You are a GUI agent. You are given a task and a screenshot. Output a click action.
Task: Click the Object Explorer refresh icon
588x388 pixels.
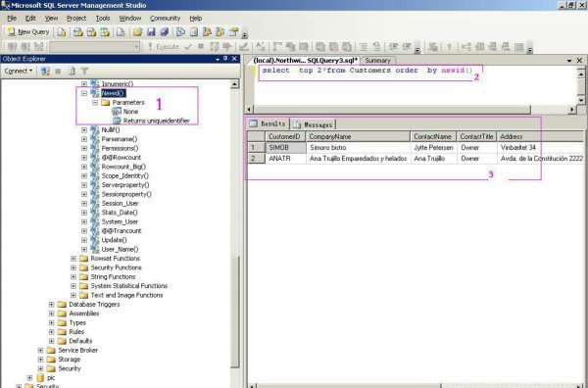72,71
